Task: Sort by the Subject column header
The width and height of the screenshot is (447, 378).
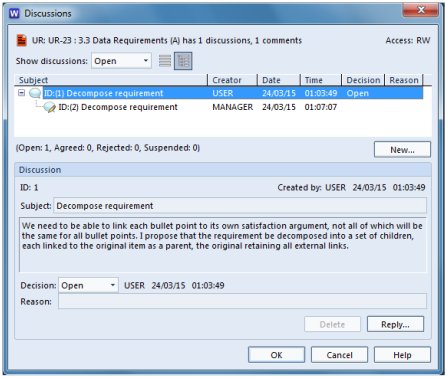Action: tap(111, 80)
